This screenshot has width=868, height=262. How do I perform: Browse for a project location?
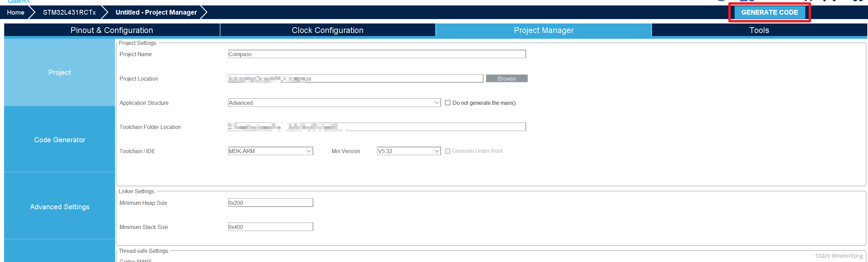[x=507, y=79]
